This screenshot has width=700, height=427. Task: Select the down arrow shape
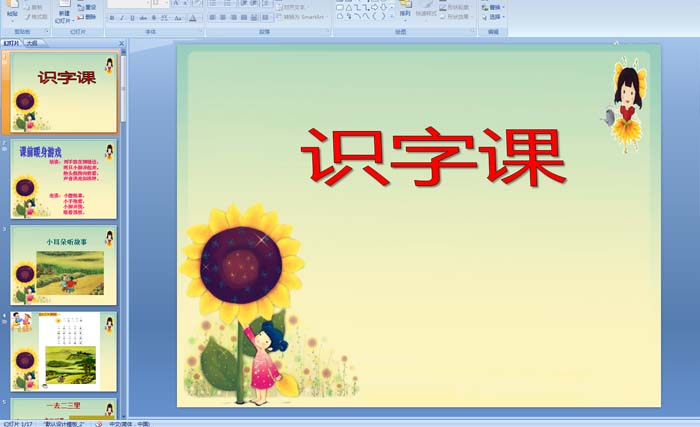[x=383, y=8]
